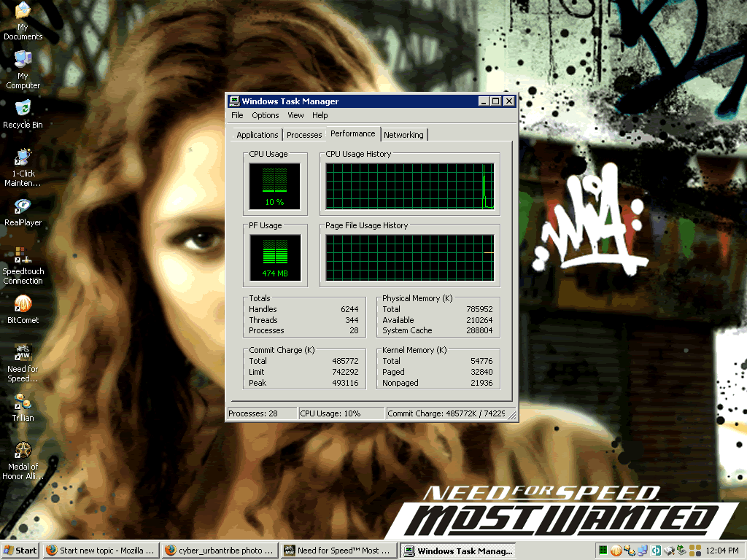This screenshot has width=747, height=560.
Task: Click the Windows Task Manager taskbar button
Action: tap(458, 551)
